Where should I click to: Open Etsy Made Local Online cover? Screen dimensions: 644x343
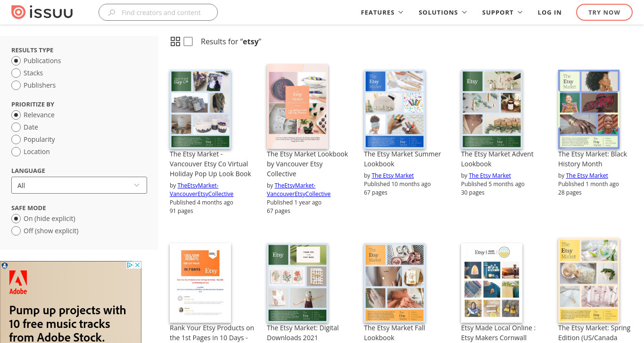(492, 283)
